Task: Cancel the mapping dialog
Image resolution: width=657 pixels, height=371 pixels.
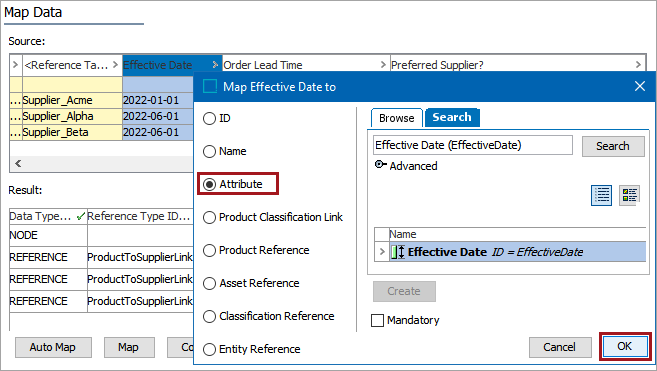Action: click(560, 347)
